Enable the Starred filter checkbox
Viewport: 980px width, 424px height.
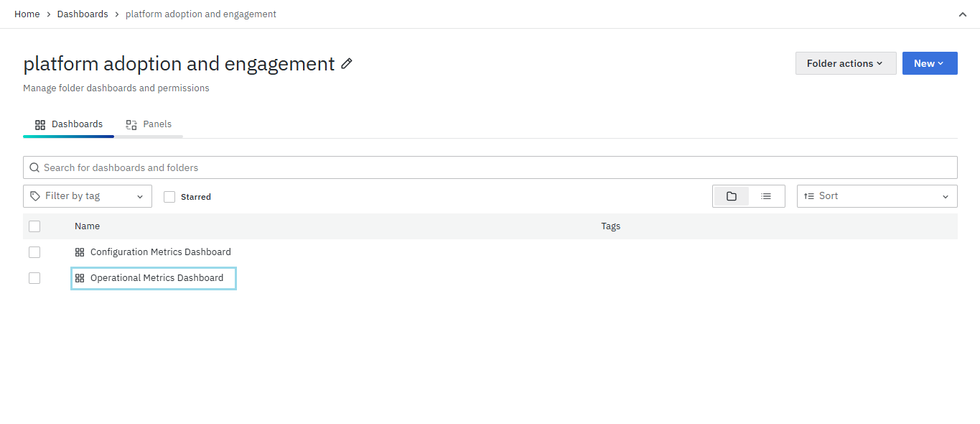point(169,197)
